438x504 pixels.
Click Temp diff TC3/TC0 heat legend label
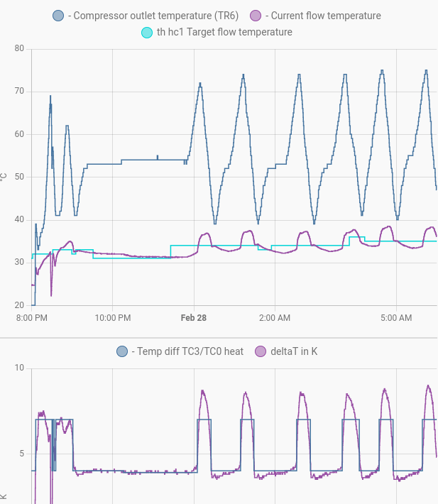[187, 351]
